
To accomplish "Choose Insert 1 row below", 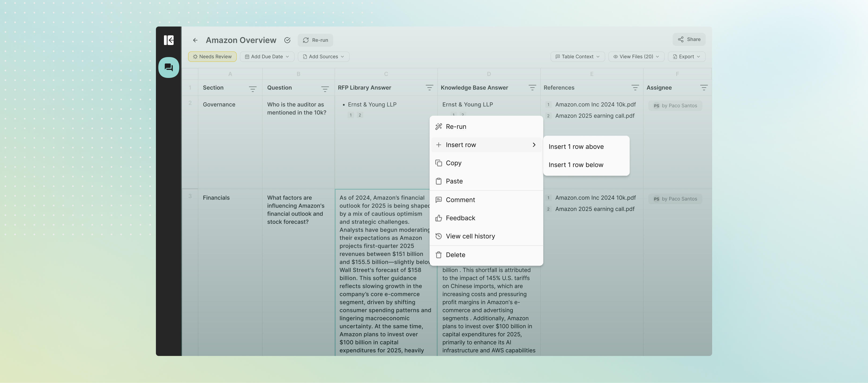I will point(576,165).
